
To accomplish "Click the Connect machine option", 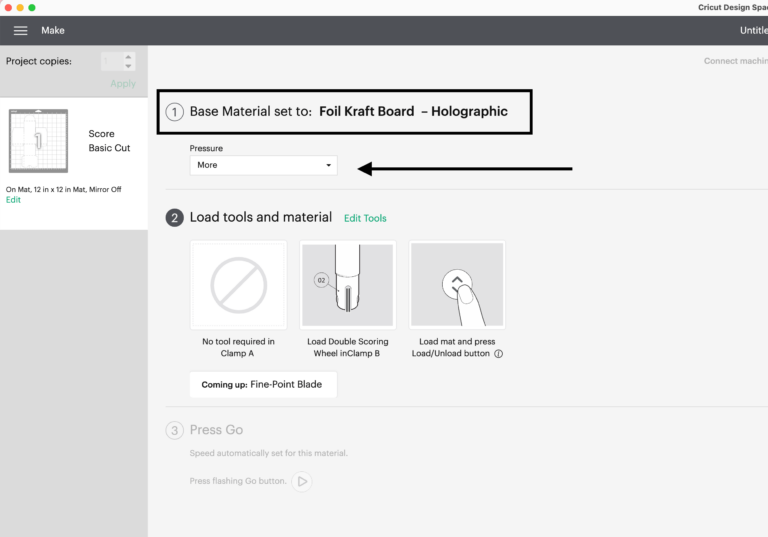I will [735, 61].
